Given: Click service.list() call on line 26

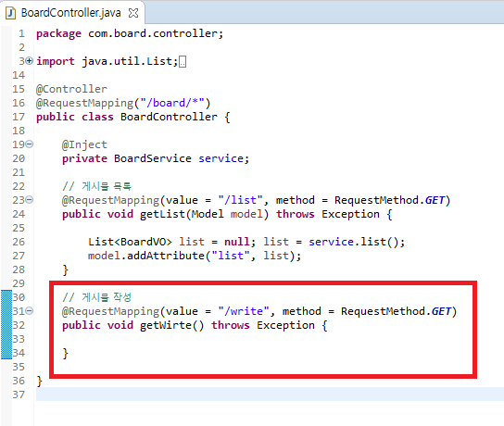Looking at the screenshot, I should point(354,242).
